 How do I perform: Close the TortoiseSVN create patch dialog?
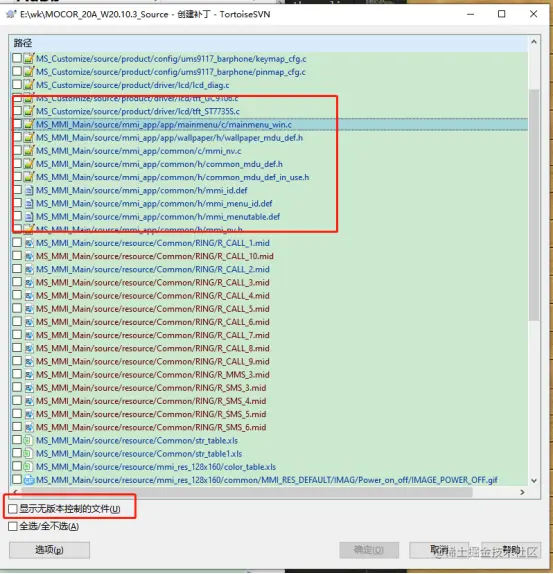tap(533, 14)
